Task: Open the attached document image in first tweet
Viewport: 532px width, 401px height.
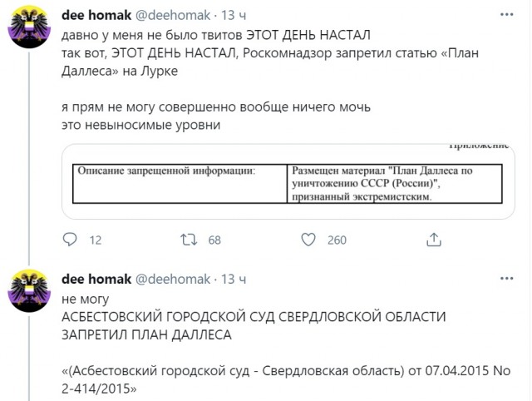Action: [288, 181]
